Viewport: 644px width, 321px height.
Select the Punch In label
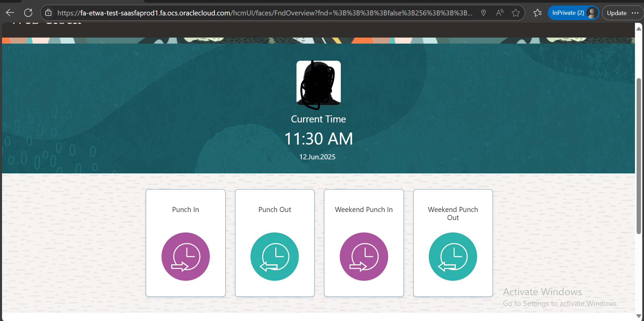(x=185, y=210)
